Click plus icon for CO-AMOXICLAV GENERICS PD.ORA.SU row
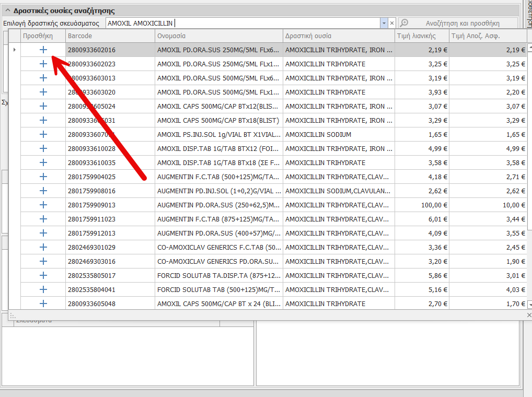This screenshot has height=397, width=532. pos(43,261)
